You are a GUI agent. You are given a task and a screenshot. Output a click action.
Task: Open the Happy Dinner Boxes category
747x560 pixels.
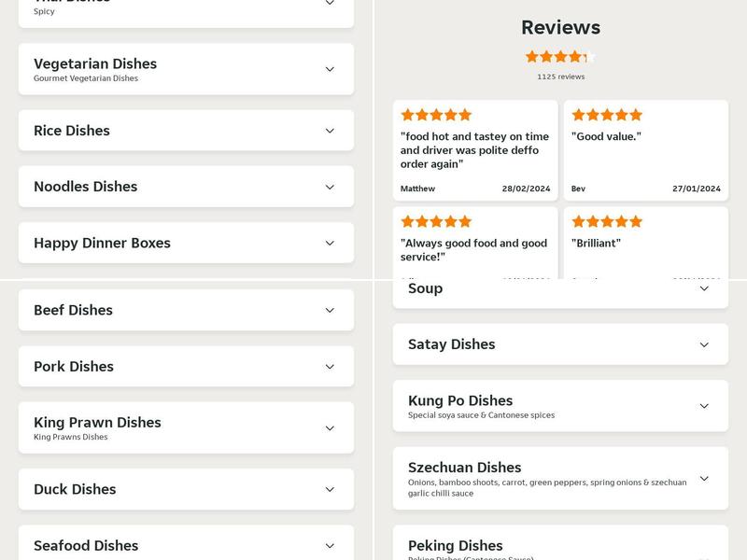(184, 243)
